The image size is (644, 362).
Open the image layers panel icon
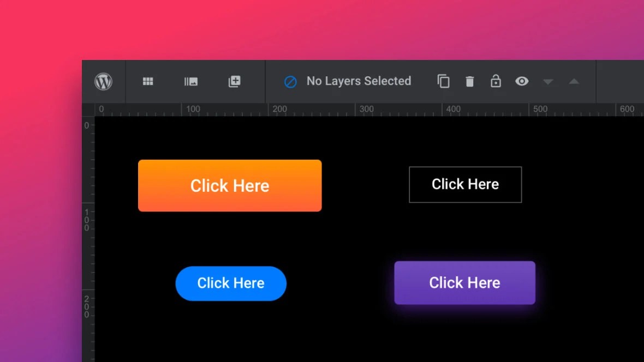(x=191, y=81)
